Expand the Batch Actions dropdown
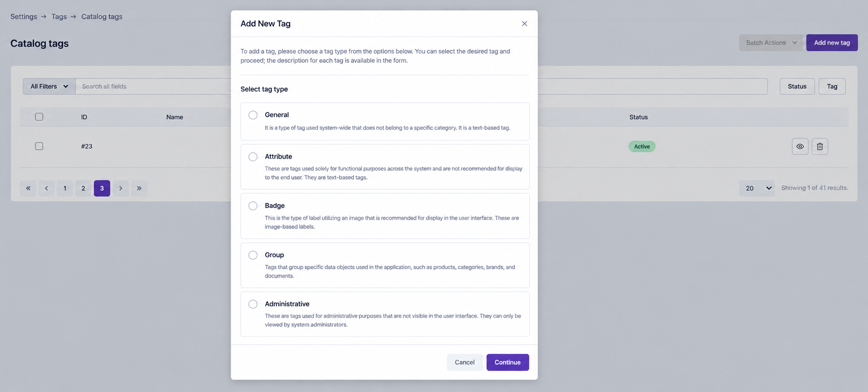The height and width of the screenshot is (392, 868). click(771, 43)
